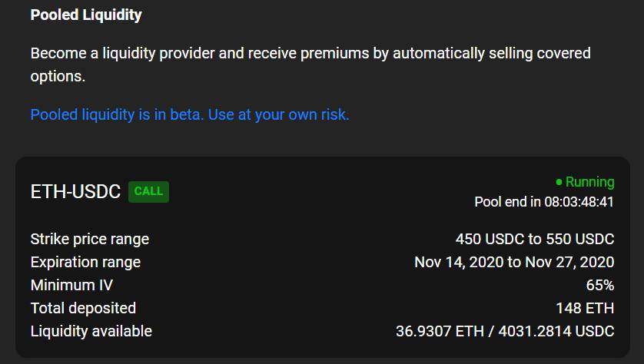Click the Minimum IV label

(71, 285)
